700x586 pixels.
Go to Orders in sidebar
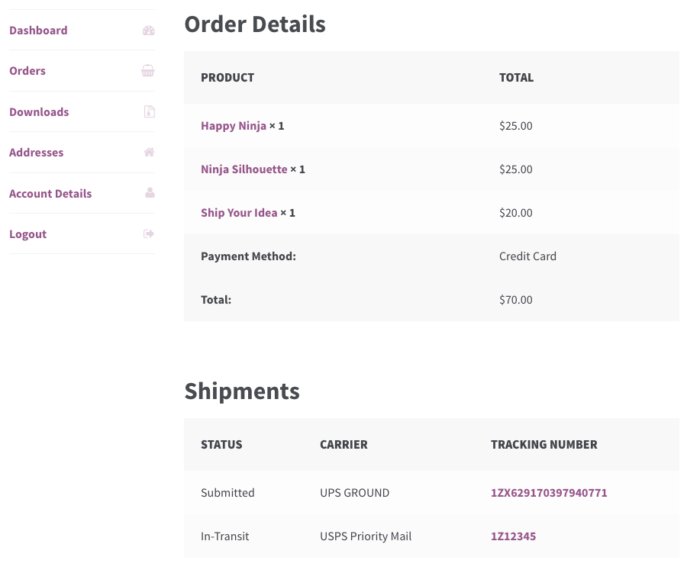pos(27,71)
